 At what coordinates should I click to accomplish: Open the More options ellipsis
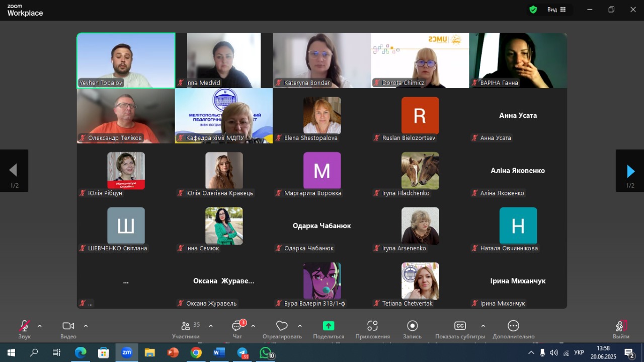tap(513, 329)
